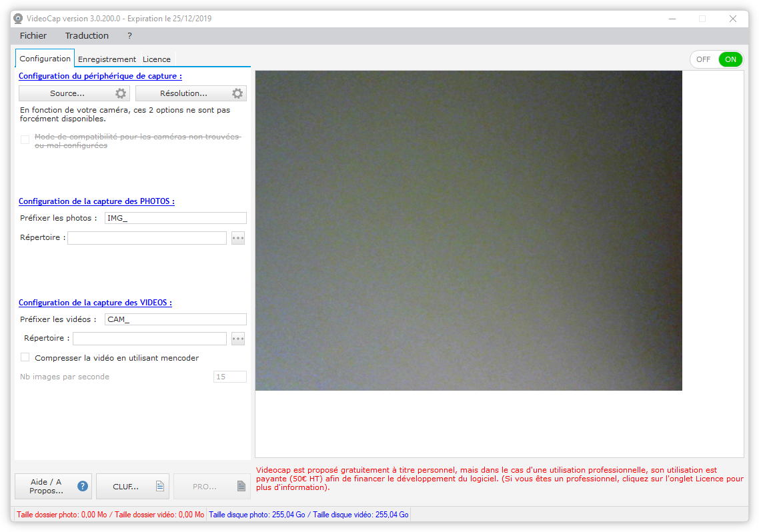Enable Compresser la vidéo en utilisant mencoder
Image resolution: width=759 pixels, height=532 pixels.
25,357
